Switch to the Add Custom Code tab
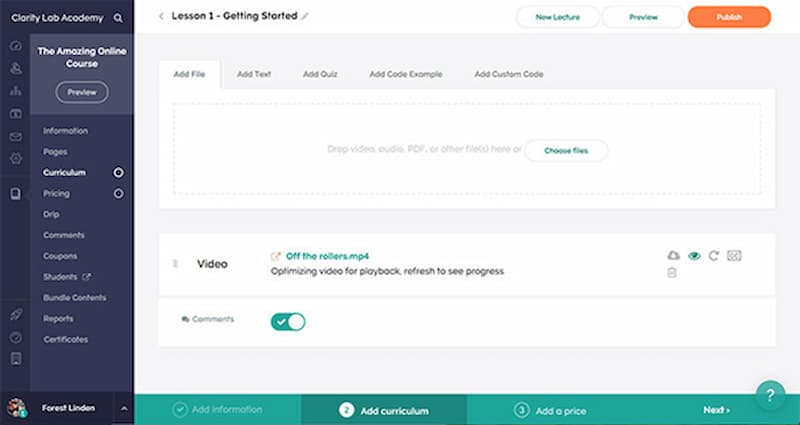The height and width of the screenshot is (425, 800). pyautogui.click(x=509, y=74)
